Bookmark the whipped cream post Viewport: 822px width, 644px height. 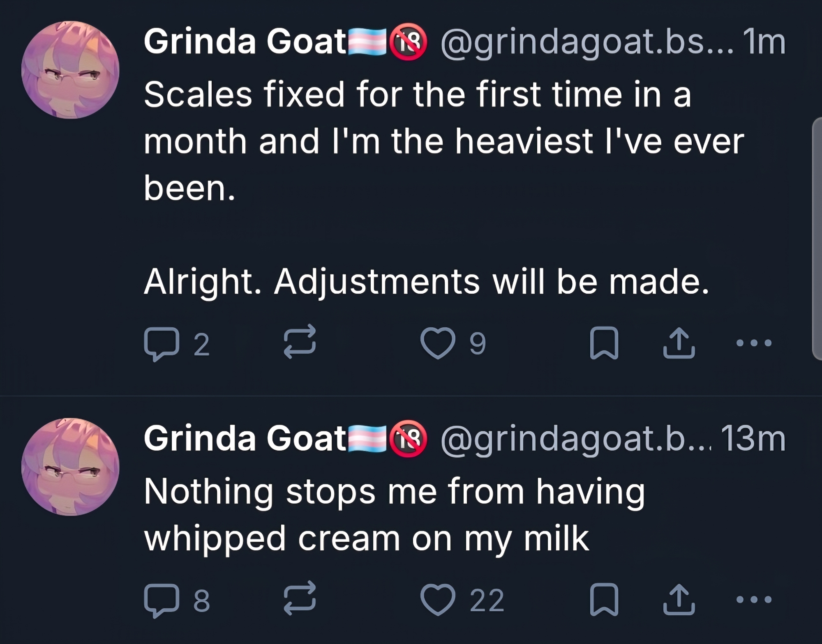tap(604, 600)
